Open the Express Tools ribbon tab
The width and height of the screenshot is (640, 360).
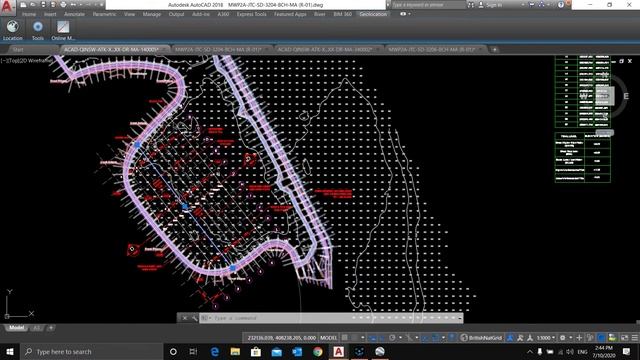(251, 14)
